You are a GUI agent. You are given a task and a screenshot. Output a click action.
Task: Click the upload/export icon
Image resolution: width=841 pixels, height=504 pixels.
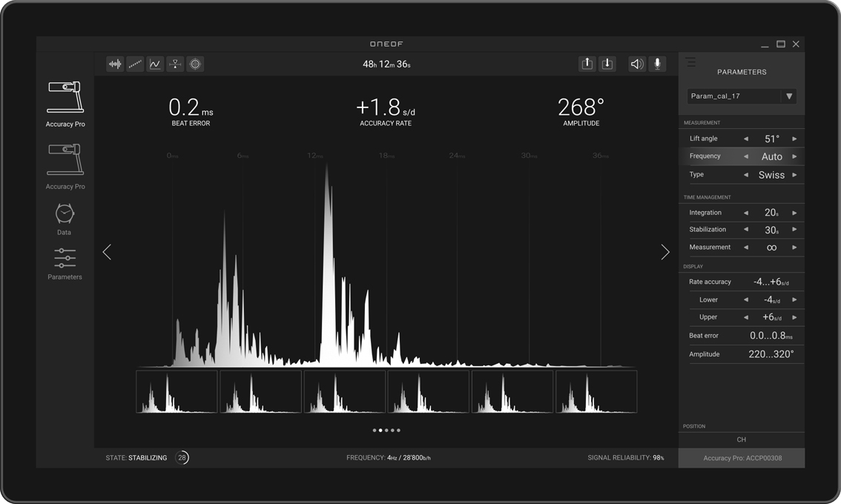click(587, 64)
